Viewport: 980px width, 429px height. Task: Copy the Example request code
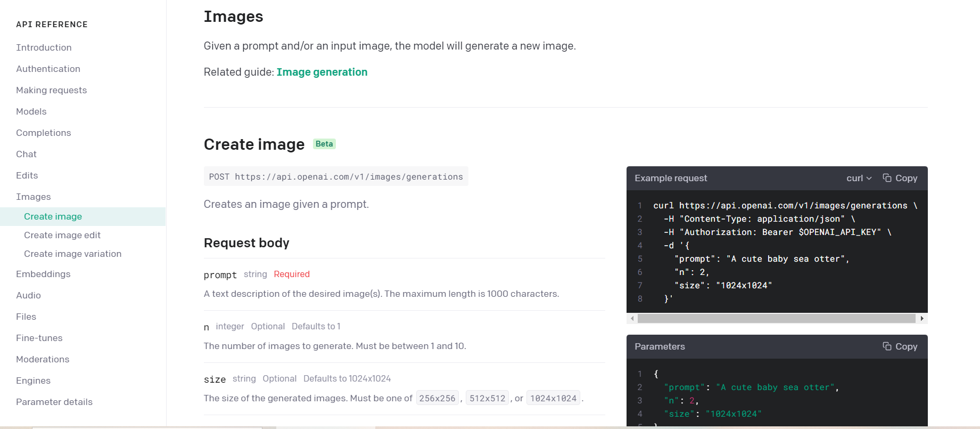(x=900, y=178)
